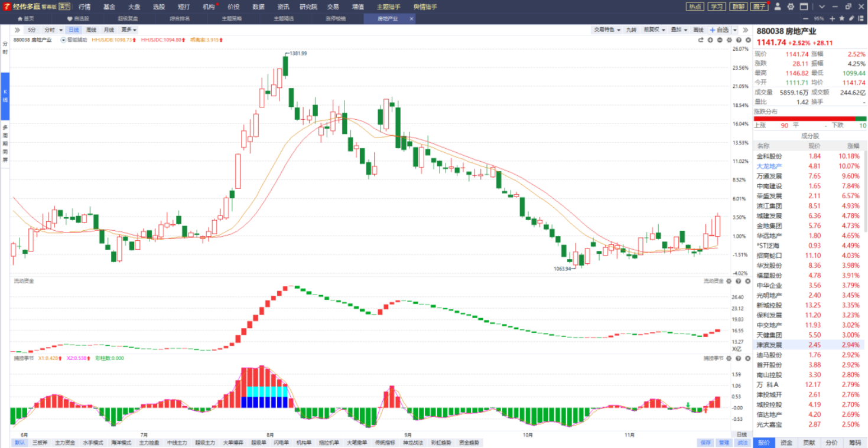
Task: Select 万科A in the constituent list
Action: tap(768, 385)
